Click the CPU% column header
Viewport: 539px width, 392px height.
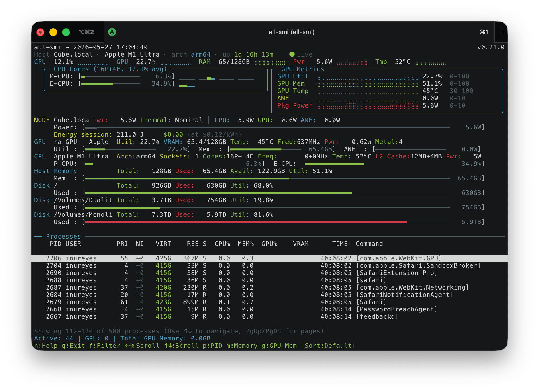click(222, 244)
